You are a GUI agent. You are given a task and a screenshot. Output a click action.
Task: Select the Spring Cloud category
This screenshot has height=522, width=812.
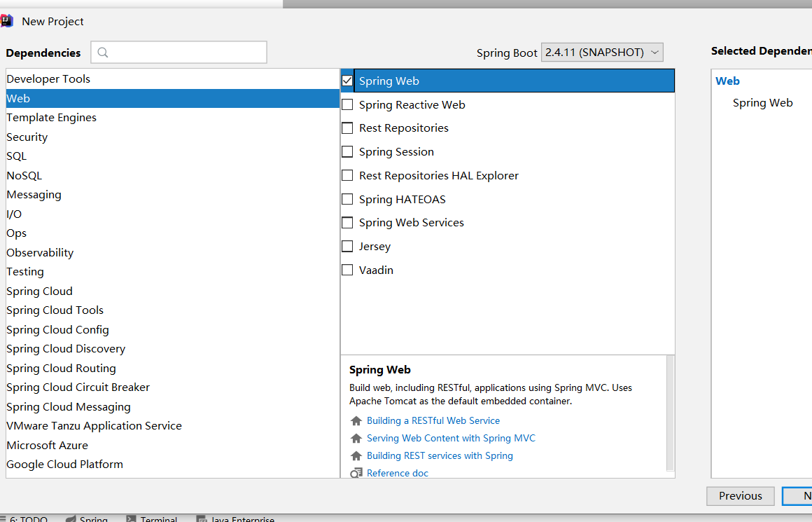pyautogui.click(x=172, y=291)
